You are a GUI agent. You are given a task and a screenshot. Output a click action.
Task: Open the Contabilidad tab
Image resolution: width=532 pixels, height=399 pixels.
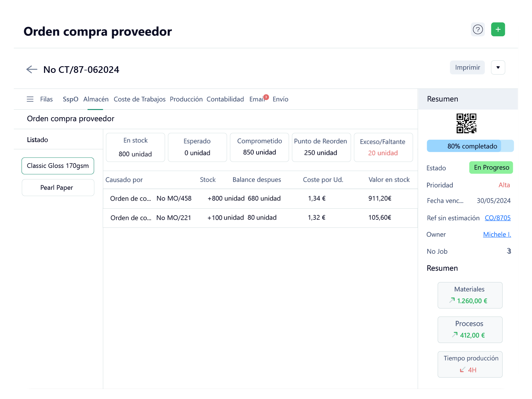point(225,99)
